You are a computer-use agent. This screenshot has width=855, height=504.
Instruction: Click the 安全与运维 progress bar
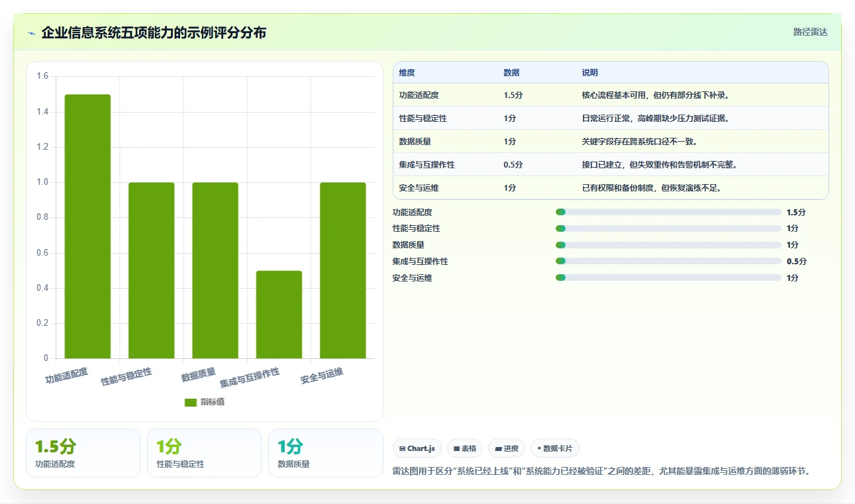(668, 277)
